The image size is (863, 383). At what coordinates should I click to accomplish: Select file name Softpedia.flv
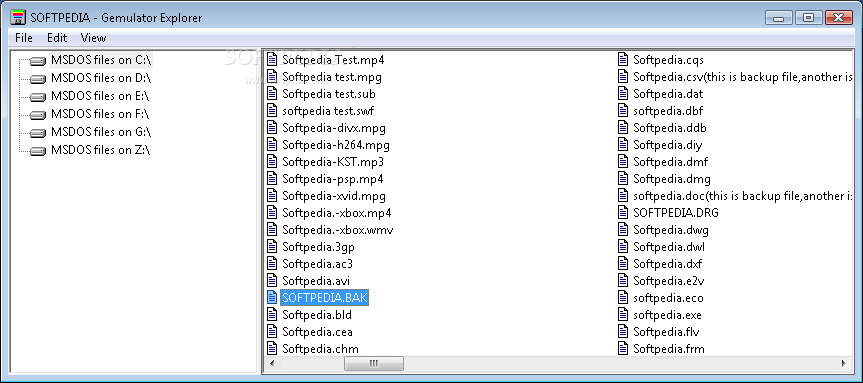(x=666, y=332)
